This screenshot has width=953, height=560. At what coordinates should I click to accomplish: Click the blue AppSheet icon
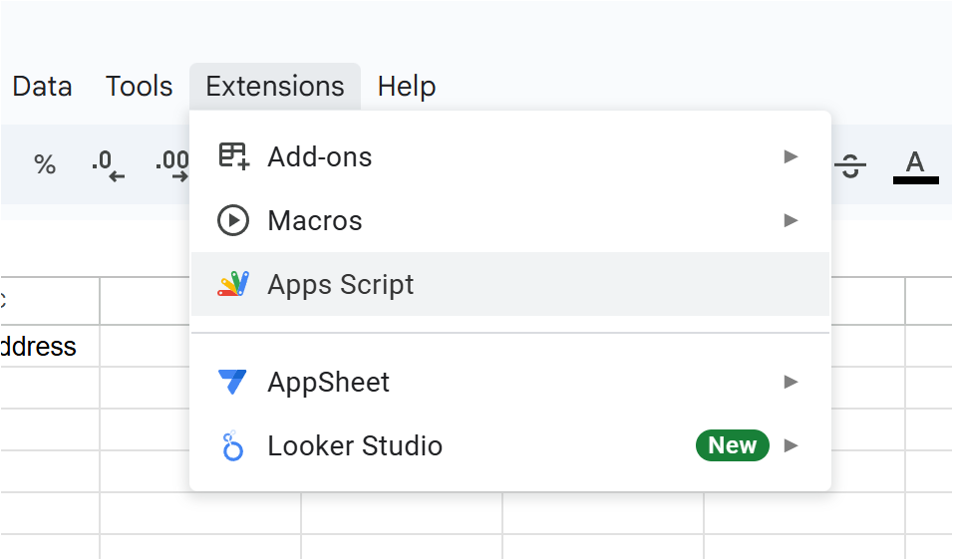232,382
